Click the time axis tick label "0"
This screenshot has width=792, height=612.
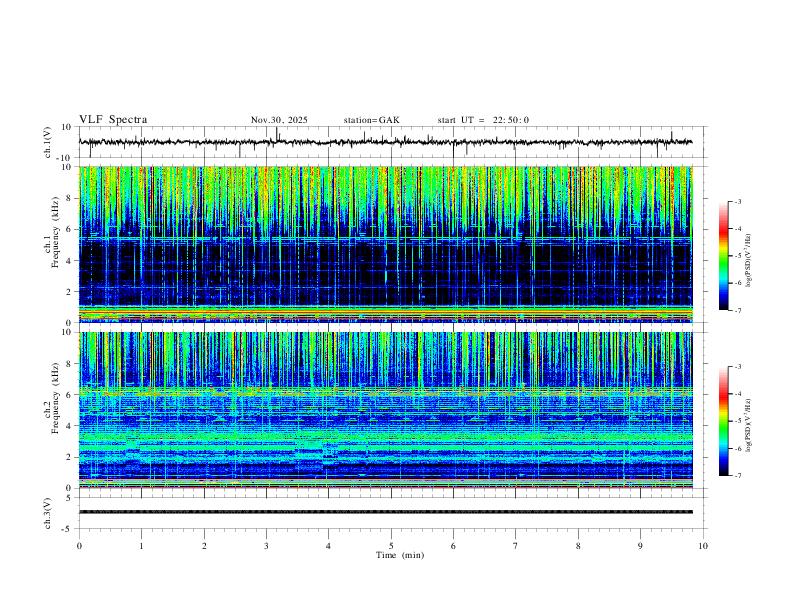pos(79,546)
